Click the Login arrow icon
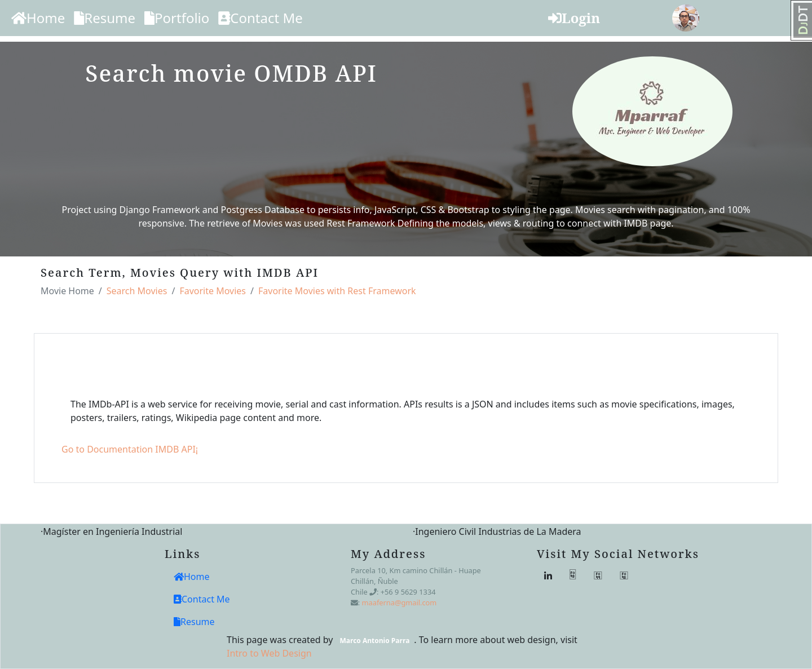 coord(554,19)
